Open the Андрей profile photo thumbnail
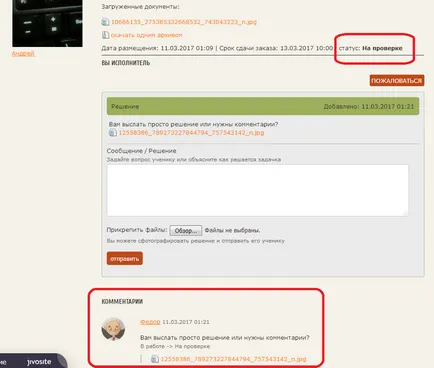 (x=47, y=23)
